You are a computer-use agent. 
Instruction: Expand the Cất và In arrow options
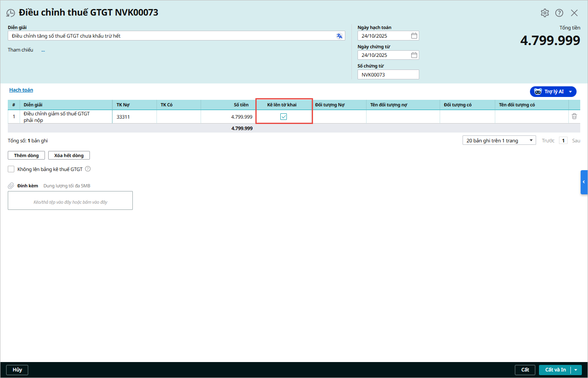point(576,370)
